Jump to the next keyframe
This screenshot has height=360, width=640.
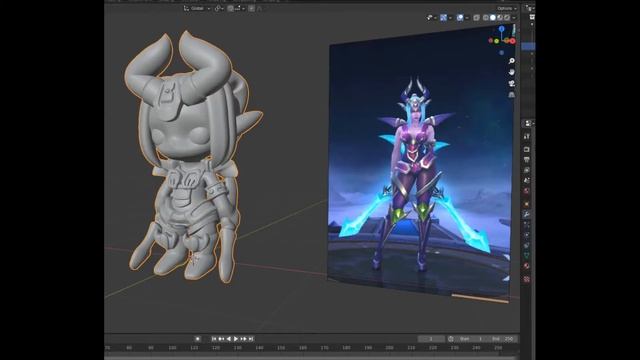click(x=244, y=339)
